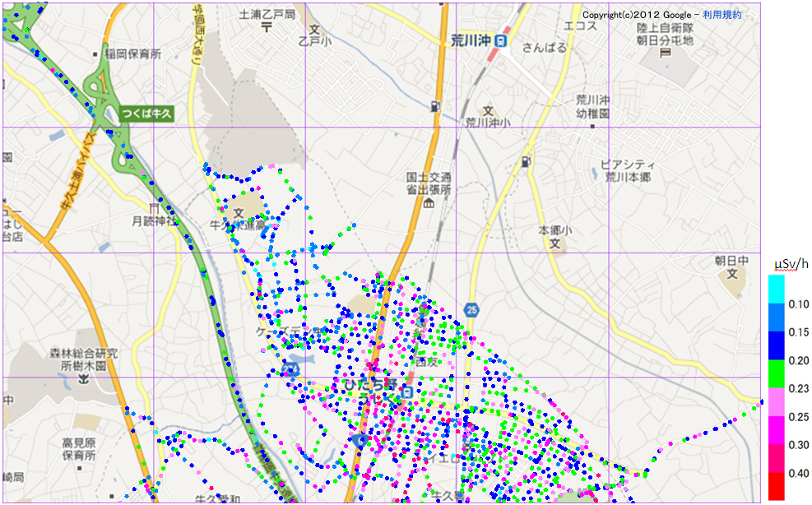The width and height of the screenshot is (812, 505).
Task: Click the light pink 0.23–0.25 legend swatch
Action: point(777,402)
